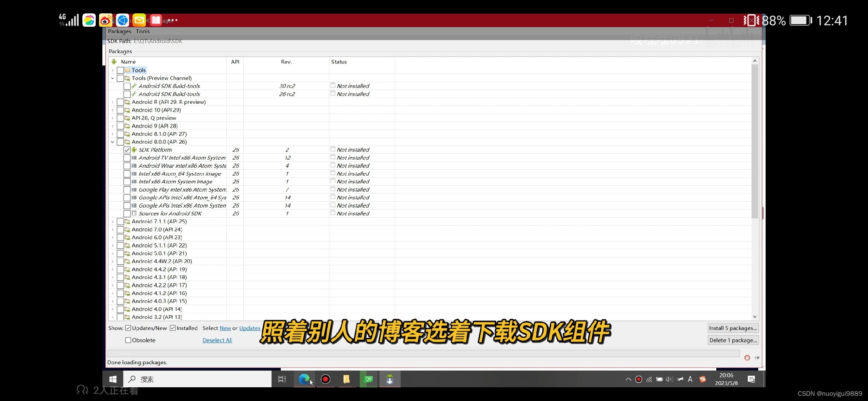
Task: Click Android 10 (API 29) package folder icon
Action: [x=128, y=110]
